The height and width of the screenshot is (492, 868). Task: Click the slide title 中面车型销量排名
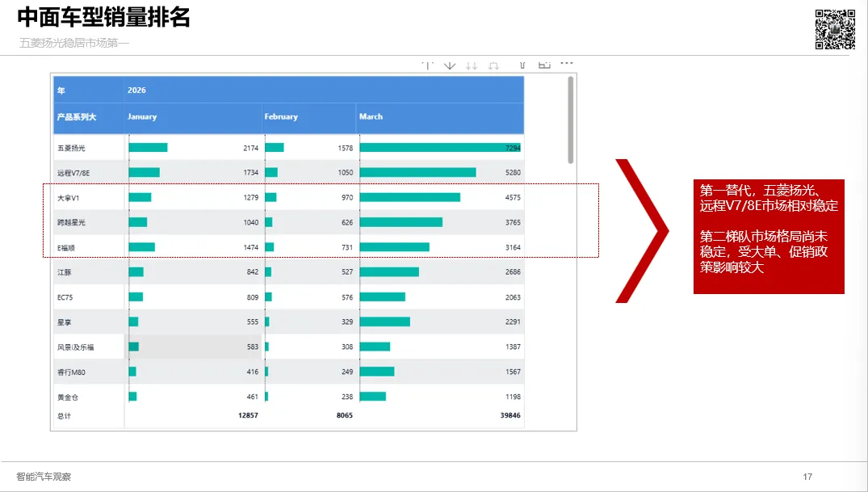(x=103, y=17)
